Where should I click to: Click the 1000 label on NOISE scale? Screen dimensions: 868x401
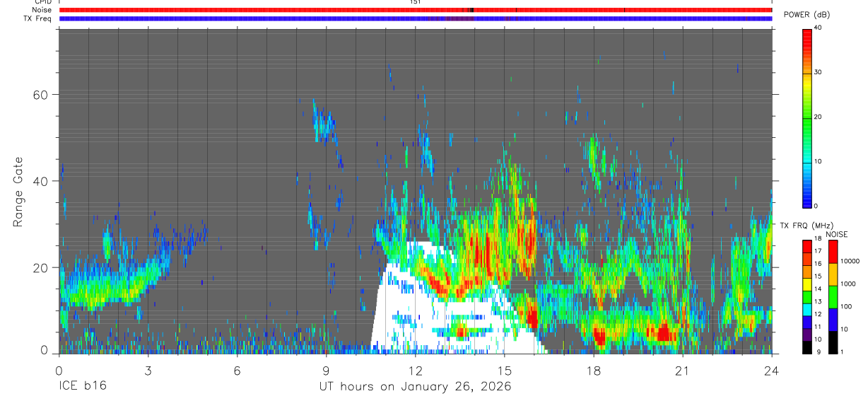tap(848, 284)
